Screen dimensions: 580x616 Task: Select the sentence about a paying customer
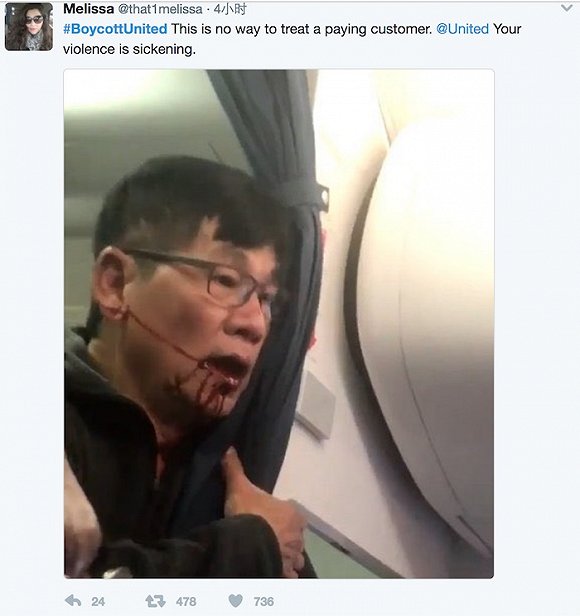coord(301,29)
